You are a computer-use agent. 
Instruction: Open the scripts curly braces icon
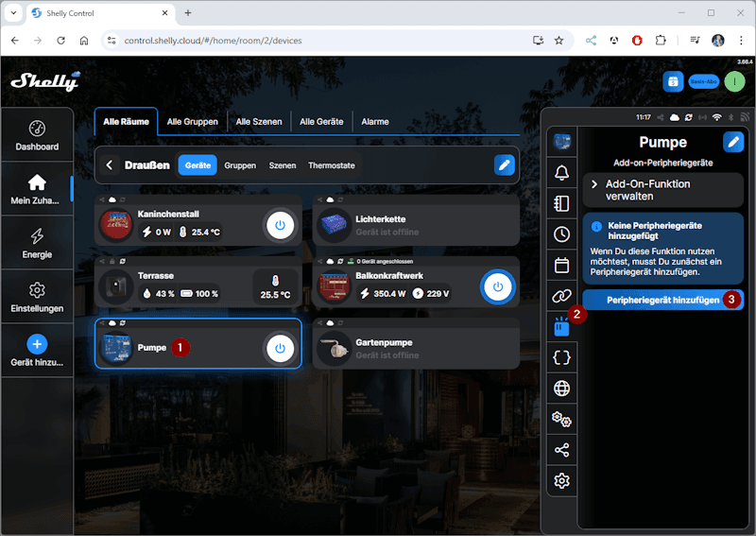(562, 357)
